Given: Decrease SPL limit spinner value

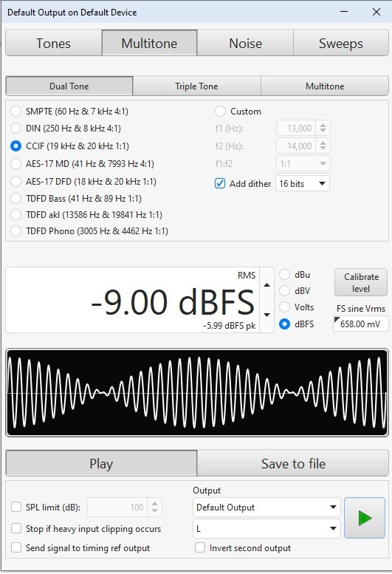Looking at the screenshot, I should (155, 510).
